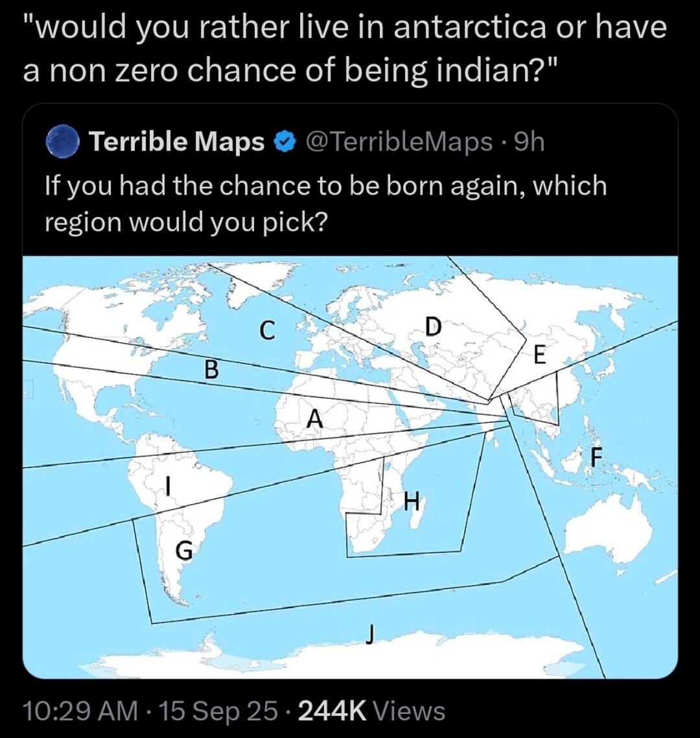The width and height of the screenshot is (700, 738).
Task: Open the world map image fullscreen
Action: [350, 464]
